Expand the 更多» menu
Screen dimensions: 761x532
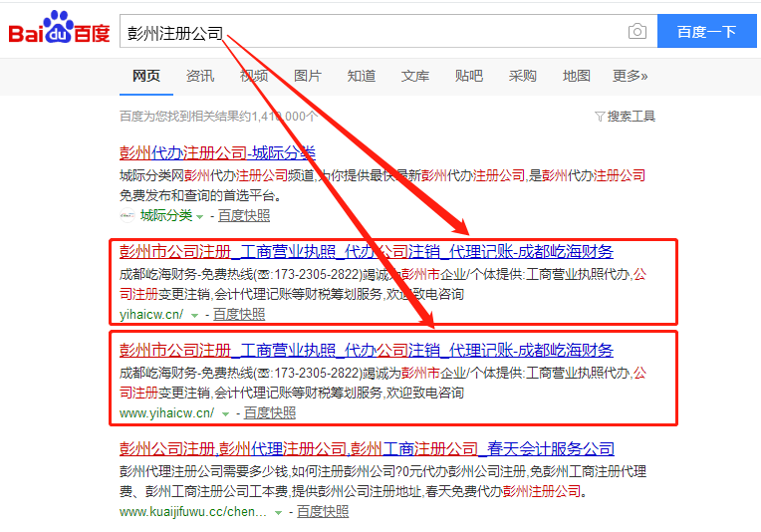[x=630, y=76]
